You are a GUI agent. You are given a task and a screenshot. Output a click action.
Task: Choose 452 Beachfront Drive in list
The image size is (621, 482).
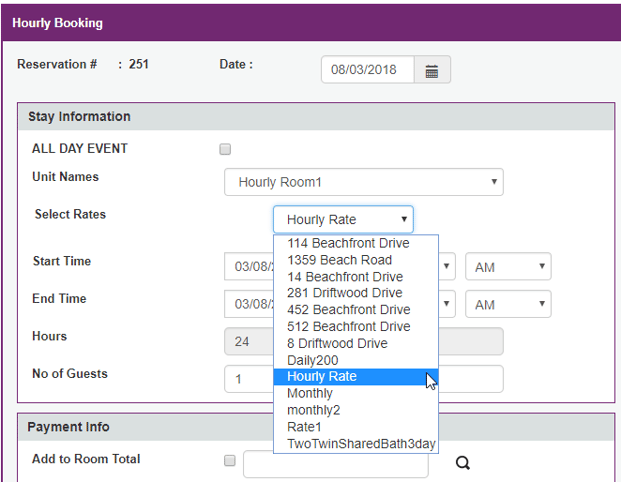(x=348, y=310)
